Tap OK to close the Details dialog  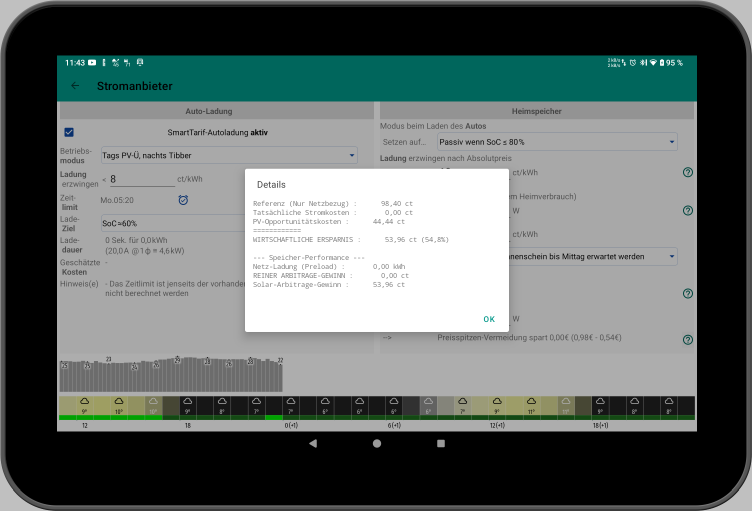pos(489,319)
